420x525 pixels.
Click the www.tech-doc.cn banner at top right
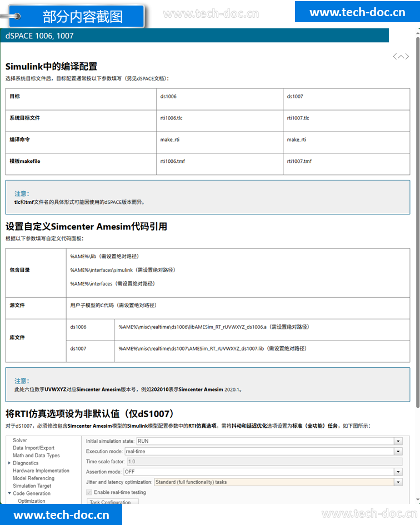tap(357, 12)
